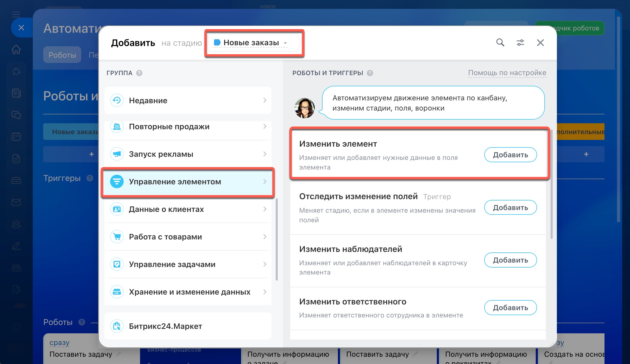The height and width of the screenshot is (364, 630).
Task: Click the Изменить элемент title text
Action: tap(338, 144)
